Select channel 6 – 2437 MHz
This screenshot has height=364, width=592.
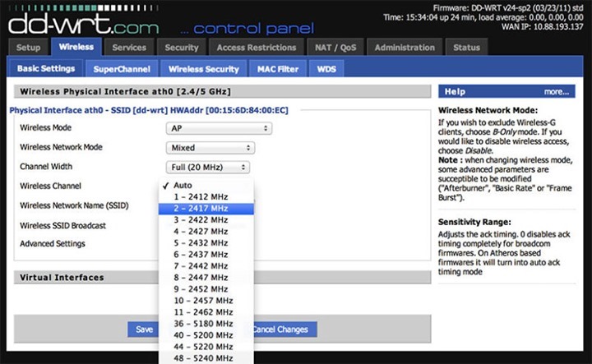tap(201, 255)
